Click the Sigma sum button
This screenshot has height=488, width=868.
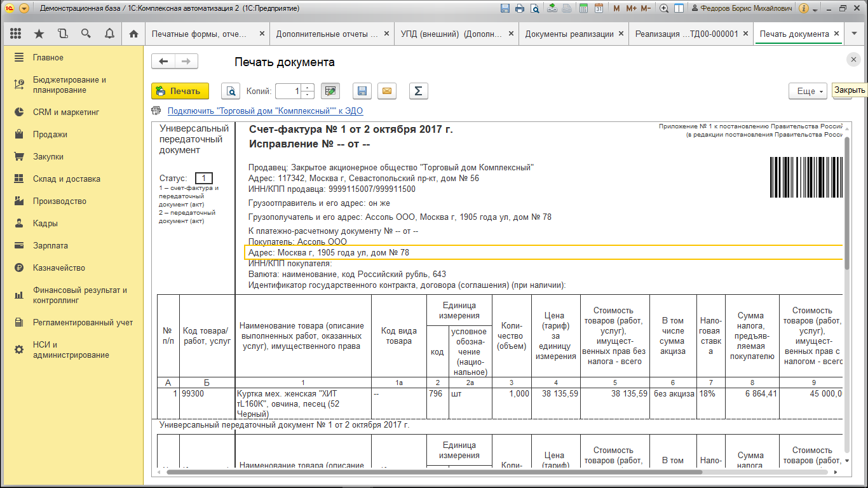pyautogui.click(x=418, y=91)
